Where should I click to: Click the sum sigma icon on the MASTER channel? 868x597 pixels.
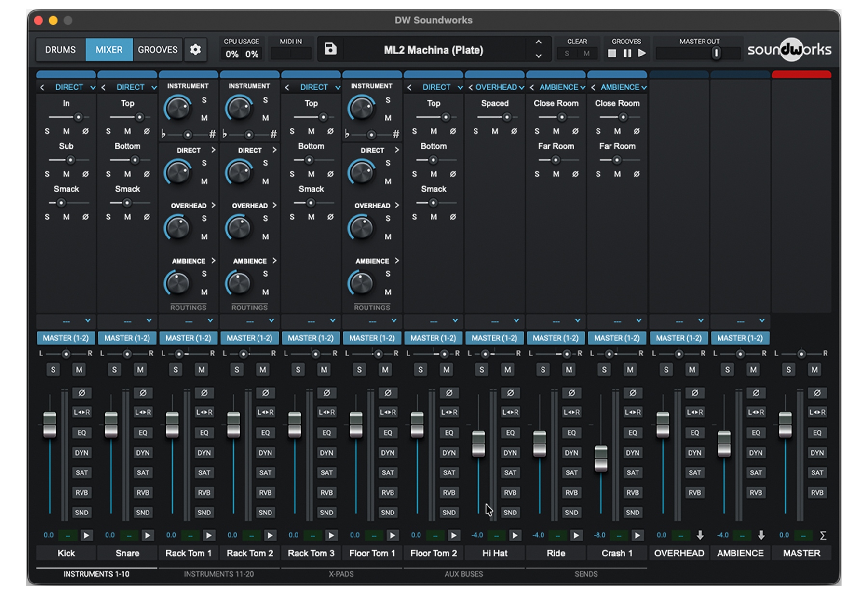coord(823,535)
